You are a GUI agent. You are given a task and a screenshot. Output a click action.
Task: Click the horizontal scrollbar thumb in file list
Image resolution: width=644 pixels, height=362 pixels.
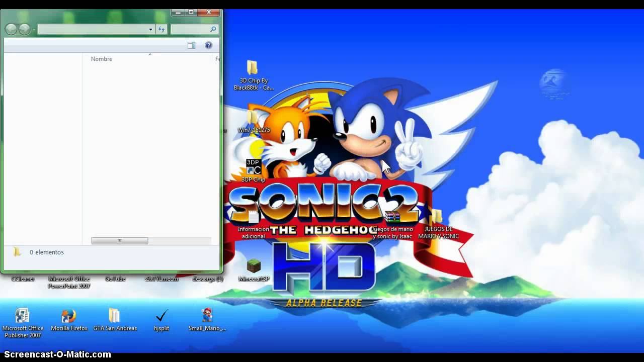(x=120, y=241)
